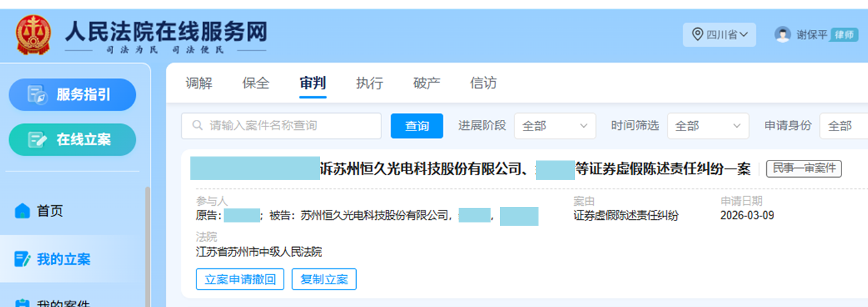Click the user name 谢保平
The width and height of the screenshot is (868, 307).
click(812, 35)
